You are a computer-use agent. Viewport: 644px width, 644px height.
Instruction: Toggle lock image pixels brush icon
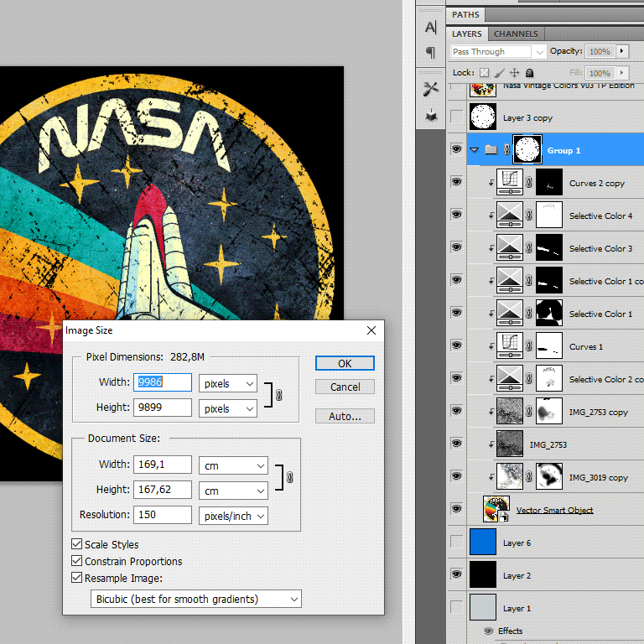pyautogui.click(x=500, y=73)
